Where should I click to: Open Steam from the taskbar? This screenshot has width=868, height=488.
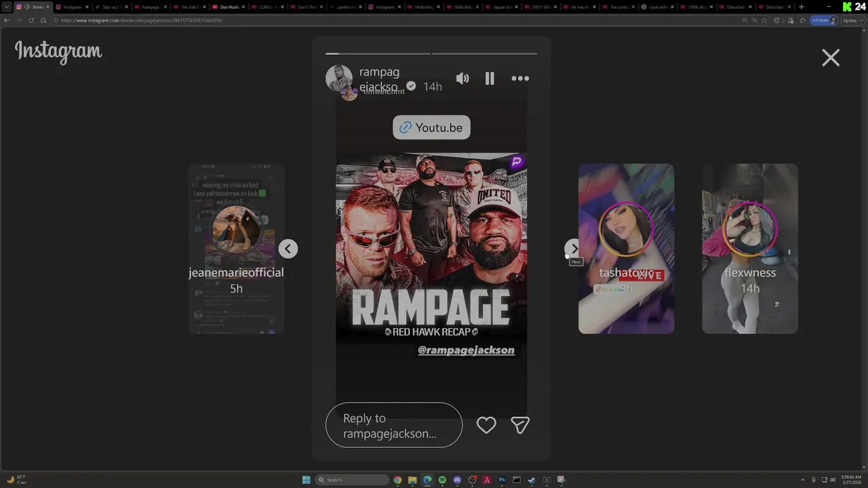point(532,480)
